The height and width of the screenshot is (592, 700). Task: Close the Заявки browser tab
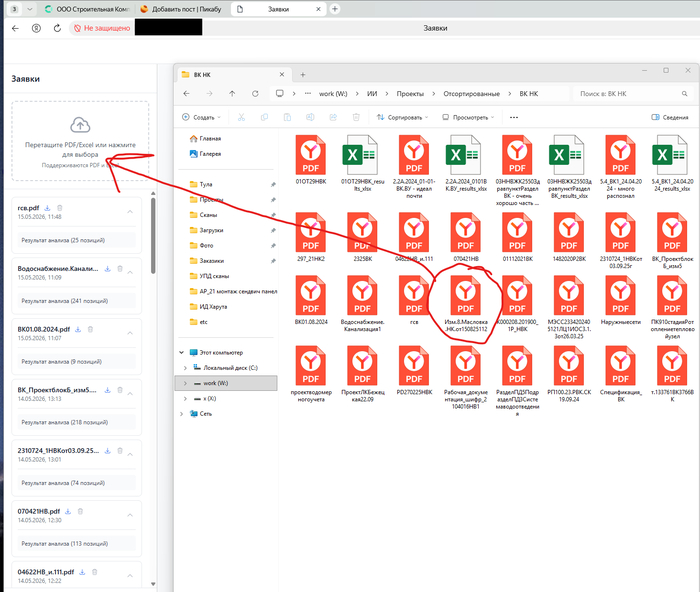point(318,9)
